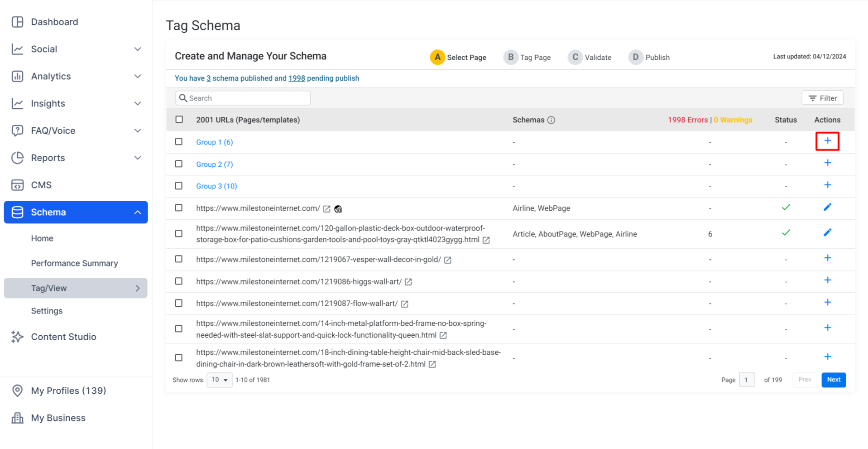Screen dimensions: 868x449
Task: Add schema to 18-inch-dining-table-height-chair URL
Action: point(827,357)
